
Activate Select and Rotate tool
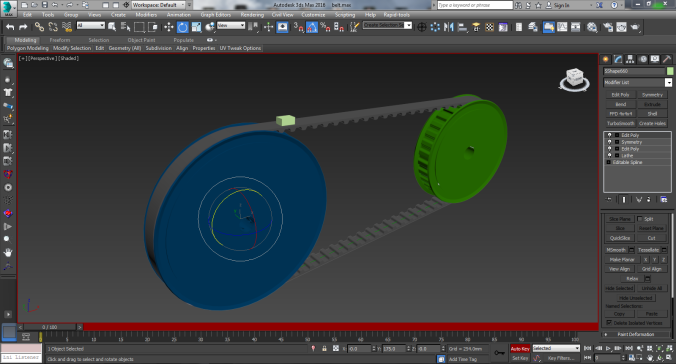click(183, 27)
